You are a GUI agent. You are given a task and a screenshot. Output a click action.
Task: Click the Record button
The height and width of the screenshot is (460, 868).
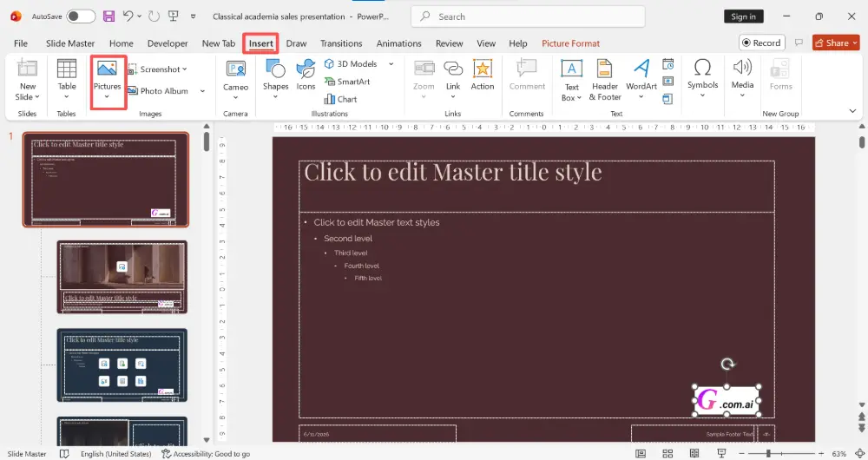762,43
